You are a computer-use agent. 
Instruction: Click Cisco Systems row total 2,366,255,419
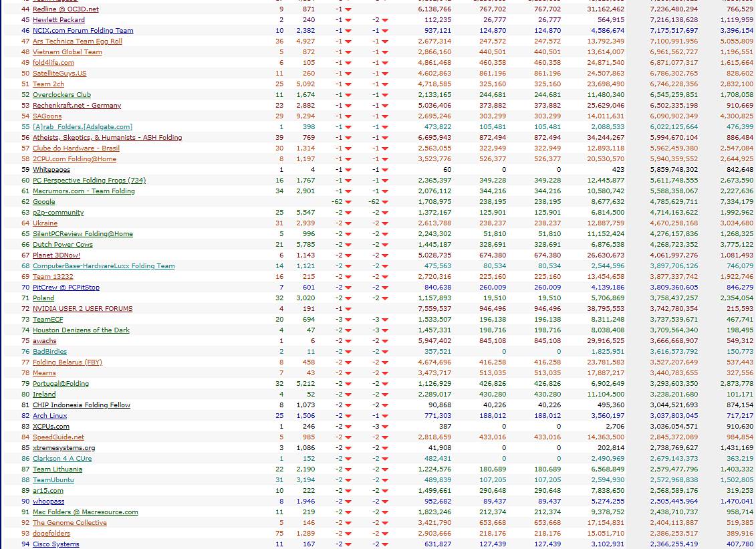(674, 544)
